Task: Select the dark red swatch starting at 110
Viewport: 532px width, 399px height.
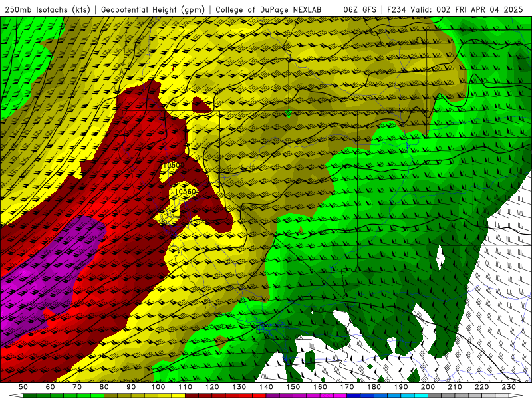Action: (192, 396)
